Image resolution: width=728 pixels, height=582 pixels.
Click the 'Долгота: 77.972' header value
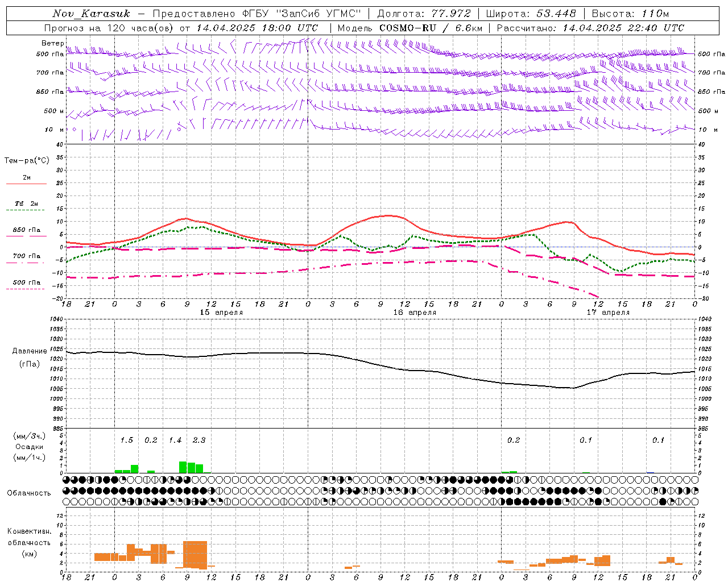coord(424,14)
